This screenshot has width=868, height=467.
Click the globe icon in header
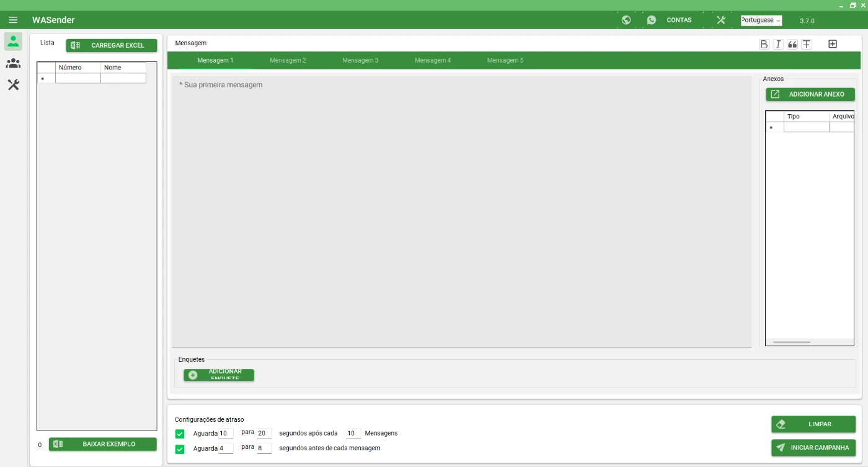pyautogui.click(x=626, y=20)
